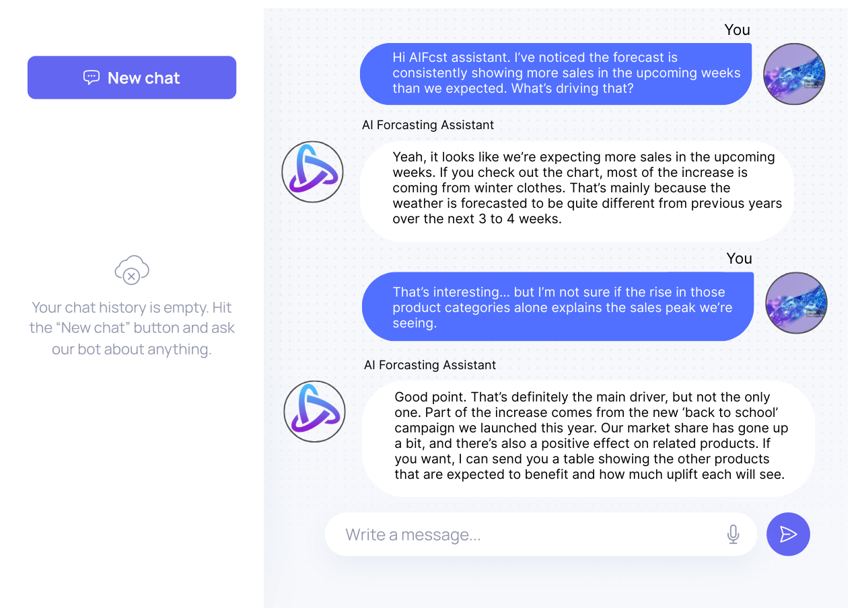Select the message about product categories
Screen dimensions: 856x616
[x=557, y=307]
